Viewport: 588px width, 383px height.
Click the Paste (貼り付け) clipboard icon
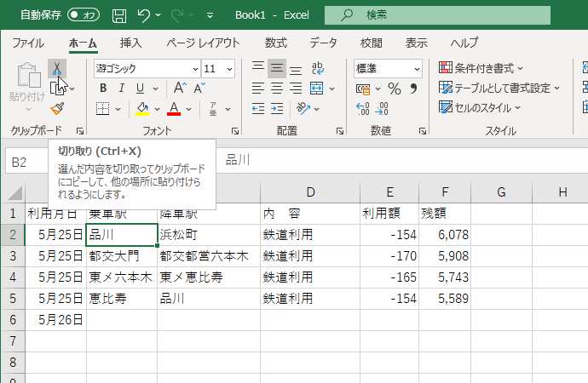[28, 76]
